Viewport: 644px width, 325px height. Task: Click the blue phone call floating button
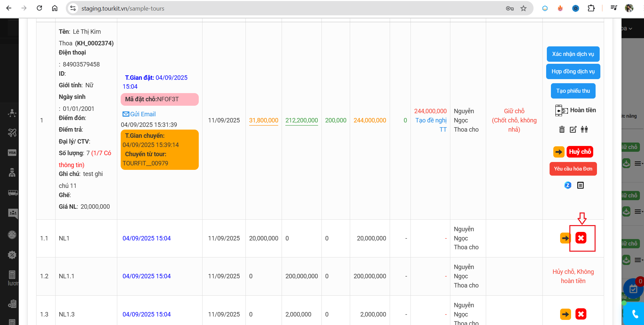634,314
